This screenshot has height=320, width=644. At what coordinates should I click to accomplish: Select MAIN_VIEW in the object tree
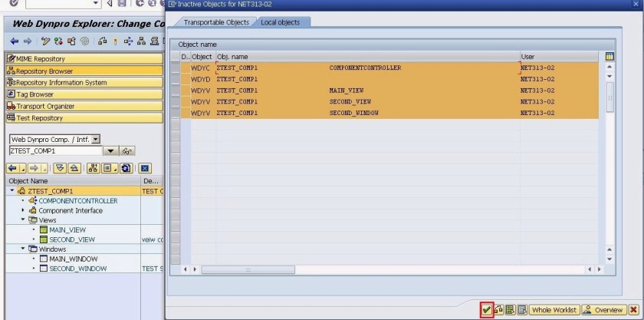click(67, 230)
